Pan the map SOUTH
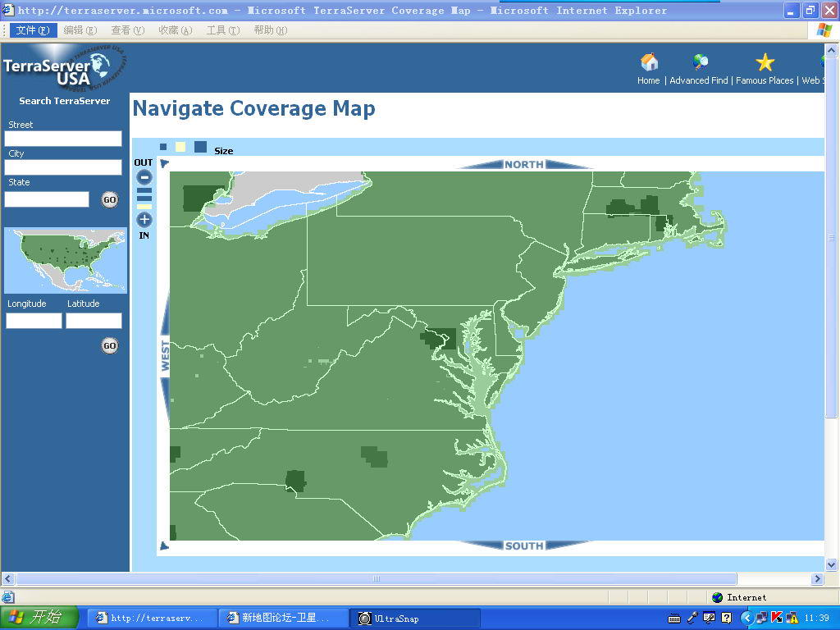 point(523,546)
